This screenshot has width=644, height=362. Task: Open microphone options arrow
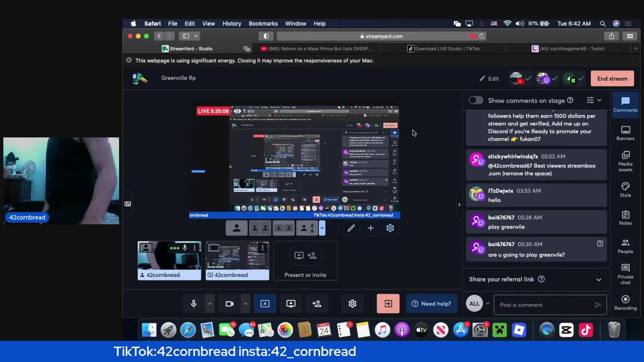point(210,304)
